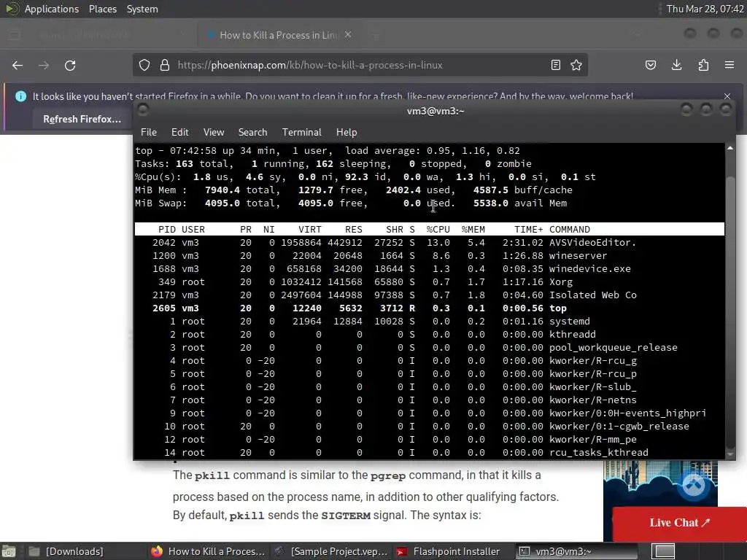The image size is (747, 560).
Task: Switch to Flashpoint Installer taskbar item
Action: point(448,551)
